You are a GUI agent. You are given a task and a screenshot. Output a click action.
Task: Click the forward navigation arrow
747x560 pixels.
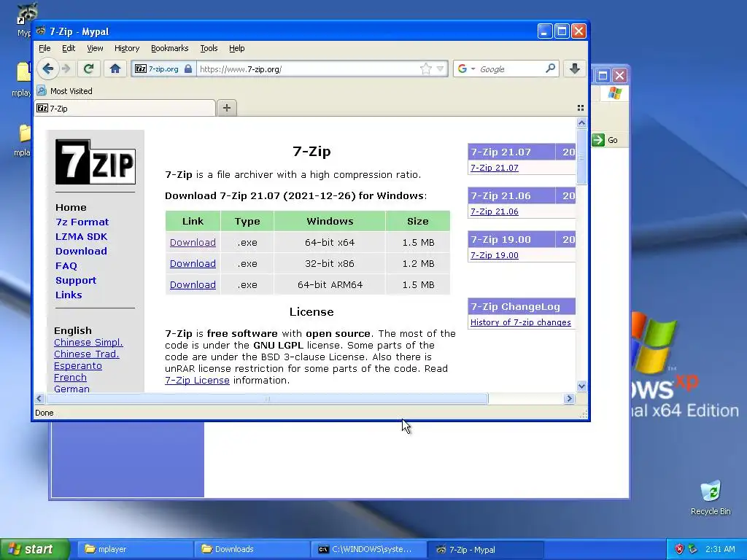point(66,69)
